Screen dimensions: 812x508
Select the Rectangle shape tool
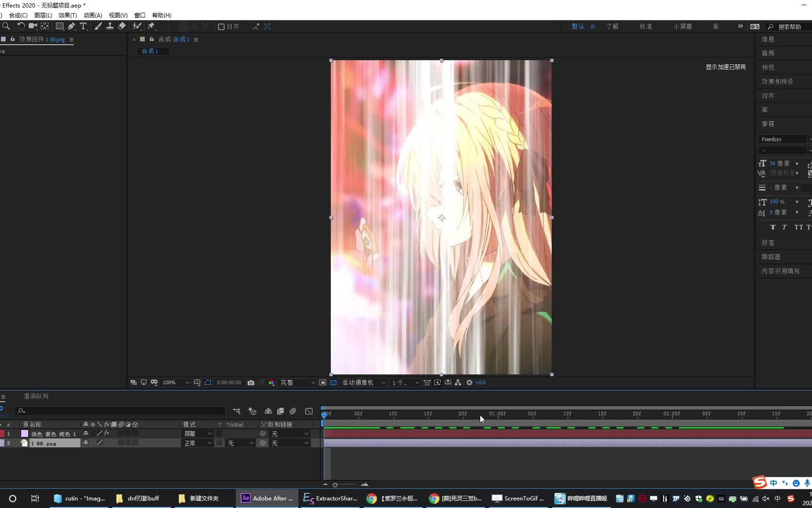click(60, 26)
